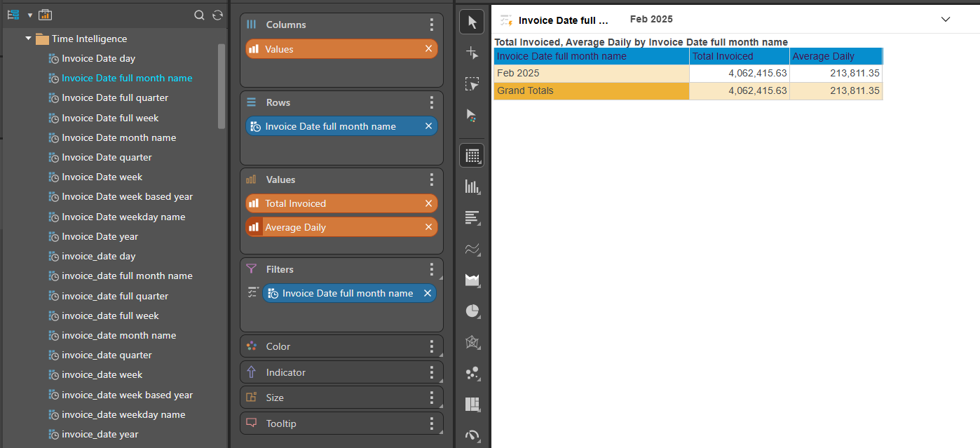
Task: Select the pie chart visualization icon
Action: click(472, 311)
